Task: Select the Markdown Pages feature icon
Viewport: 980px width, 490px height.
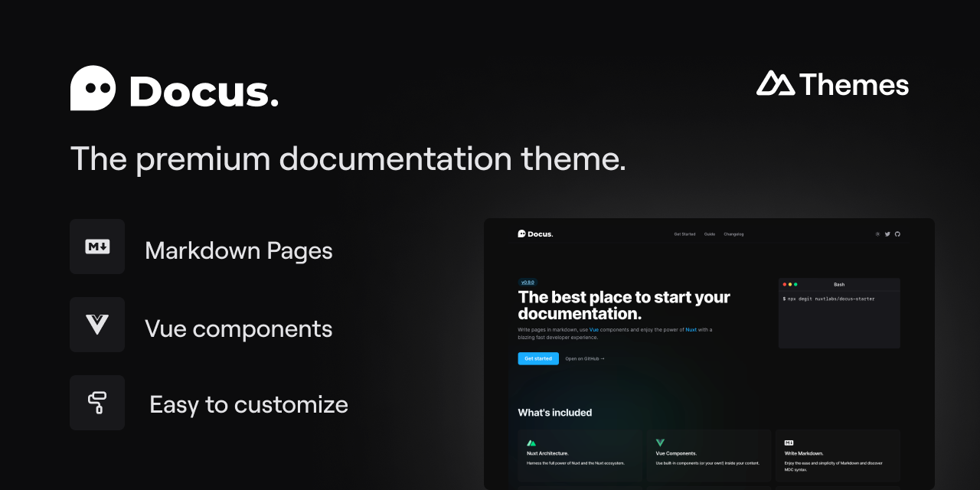Action: [x=96, y=247]
